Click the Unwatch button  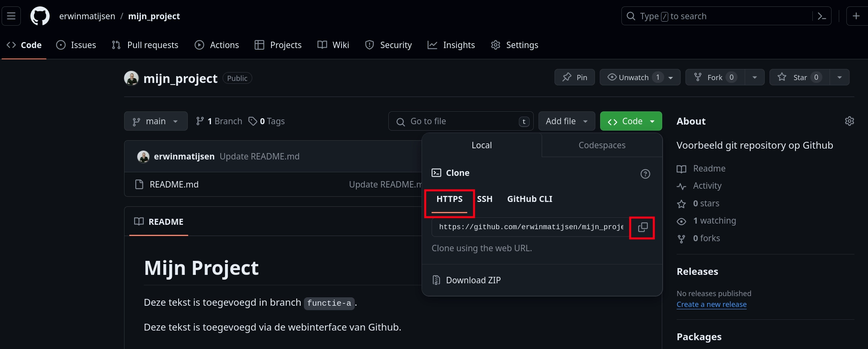(640, 77)
